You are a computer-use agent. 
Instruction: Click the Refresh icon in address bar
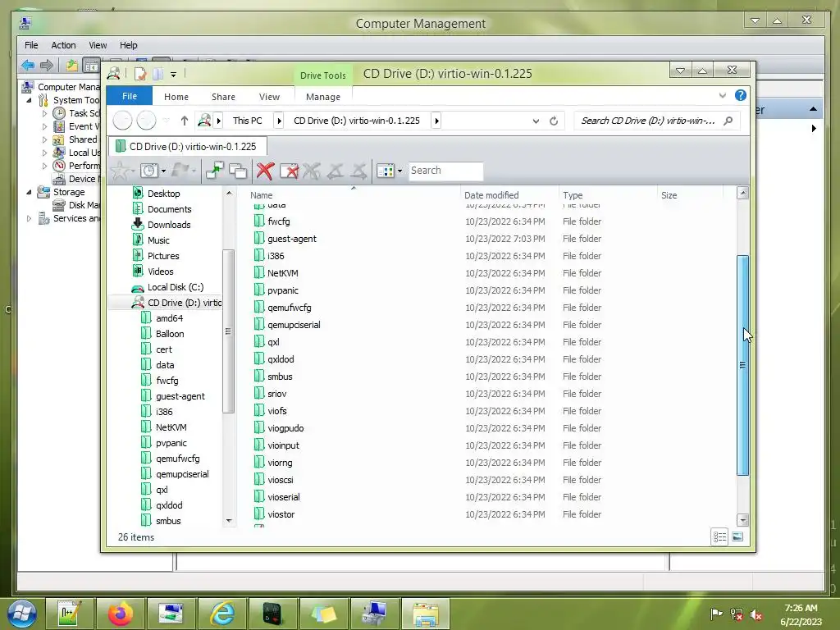[554, 121]
